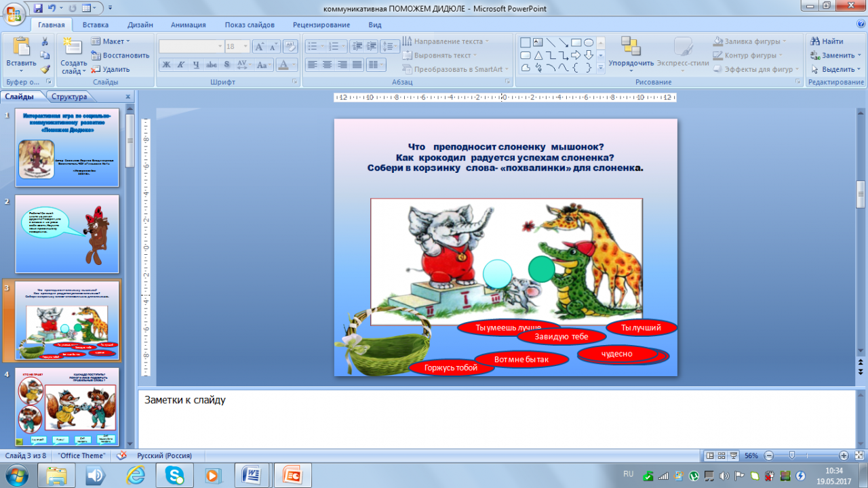Open line spacing dropdown

(390, 47)
